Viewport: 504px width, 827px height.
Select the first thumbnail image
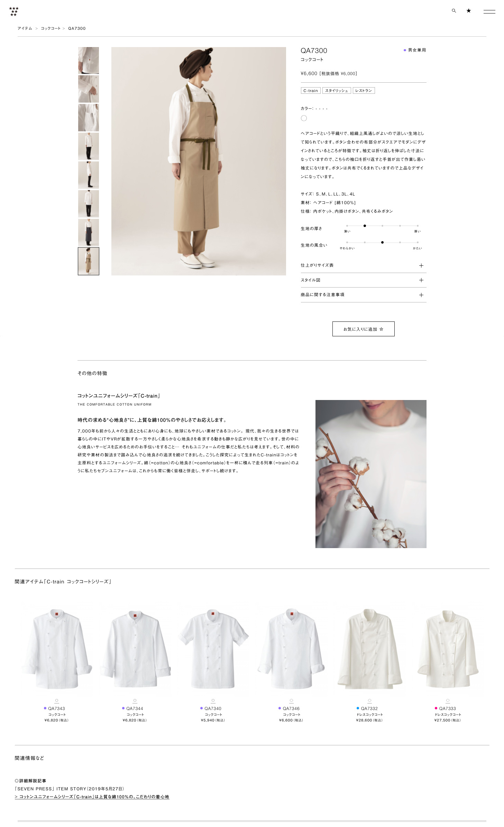[x=89, y=60]
